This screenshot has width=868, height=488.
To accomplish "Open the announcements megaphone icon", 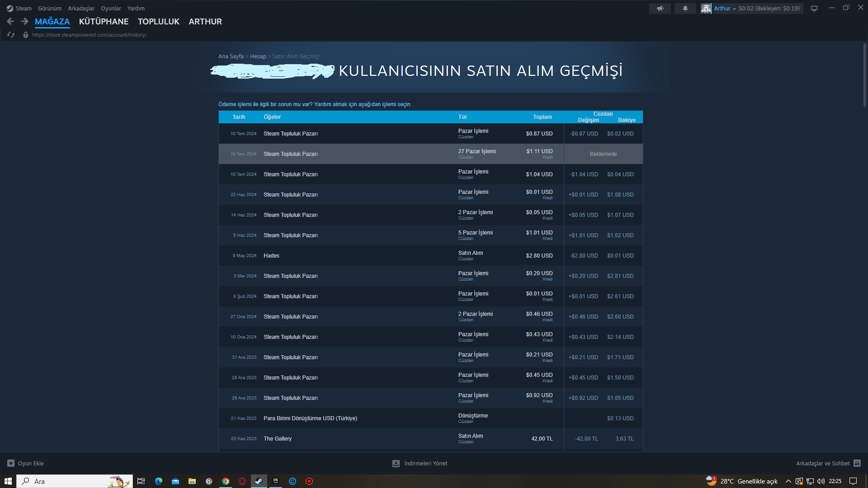I will pyautogui.click(x=660, y=9).
